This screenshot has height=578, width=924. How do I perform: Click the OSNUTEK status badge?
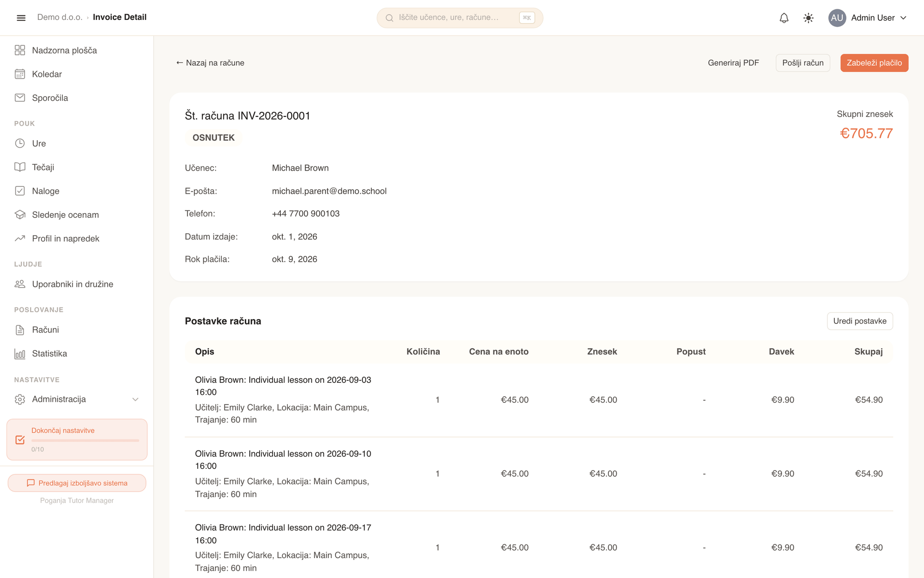(213, 138)
